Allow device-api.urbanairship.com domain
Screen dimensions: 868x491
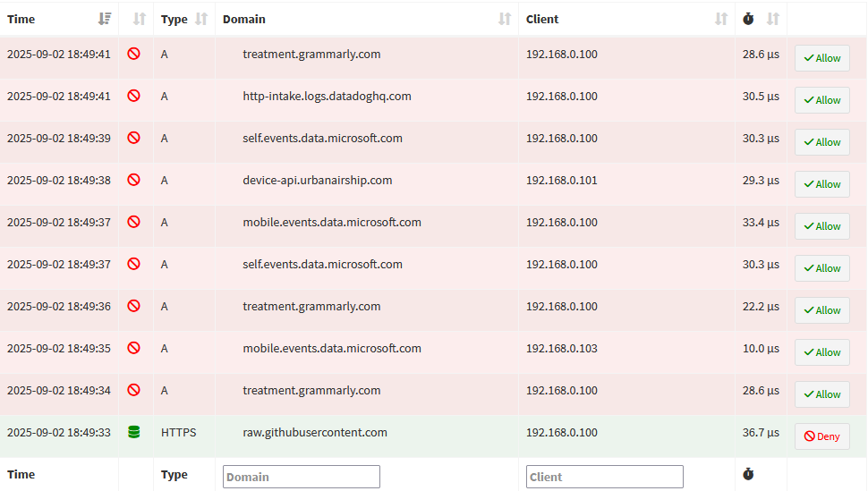coord(821,184)
